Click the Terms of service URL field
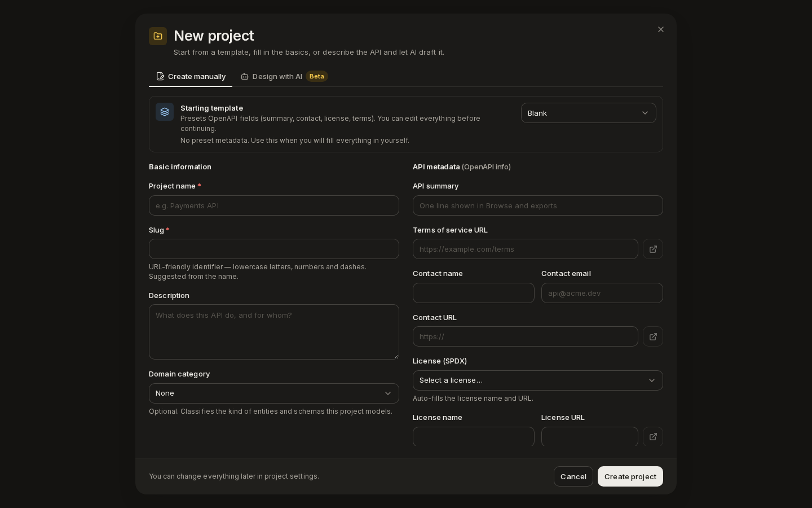Screen dimensions: 812x508 pyautogui.click(x=526, y=249)
